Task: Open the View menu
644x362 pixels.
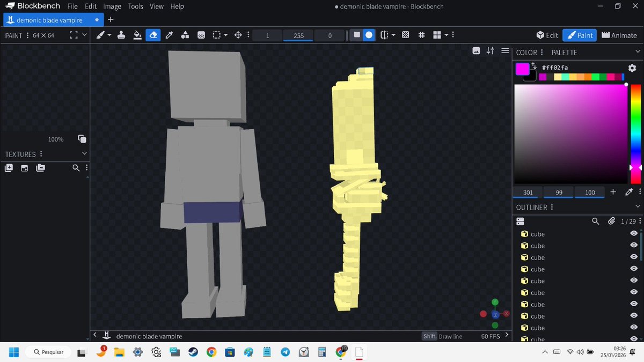Action: tap(157, 6)
